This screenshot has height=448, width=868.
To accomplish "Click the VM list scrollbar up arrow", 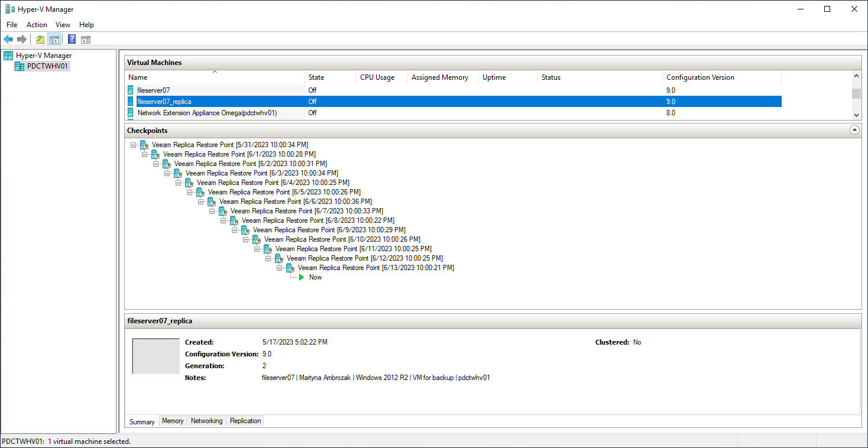I will point(856,76).
